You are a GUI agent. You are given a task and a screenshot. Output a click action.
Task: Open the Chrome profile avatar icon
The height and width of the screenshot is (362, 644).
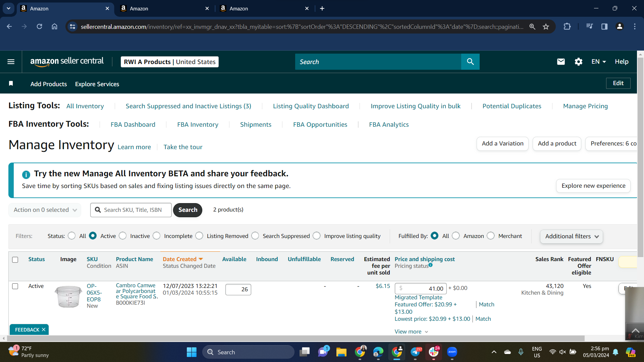620,26
